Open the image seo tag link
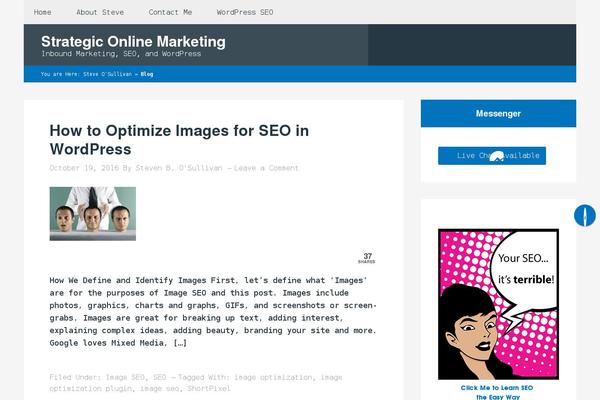Image resolution: width=600 pixels, height=400 pixels. click(x=159, y=389)
